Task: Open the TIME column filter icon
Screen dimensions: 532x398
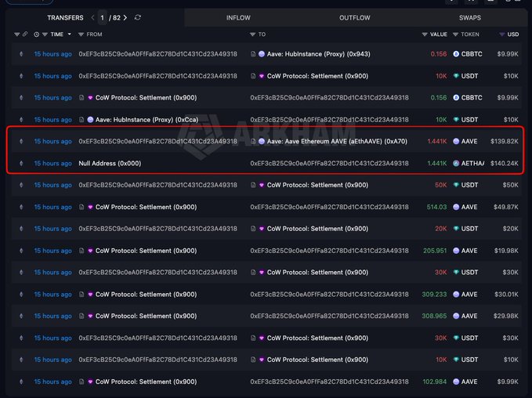Action: pyautogui.click(x=45, y=34)
